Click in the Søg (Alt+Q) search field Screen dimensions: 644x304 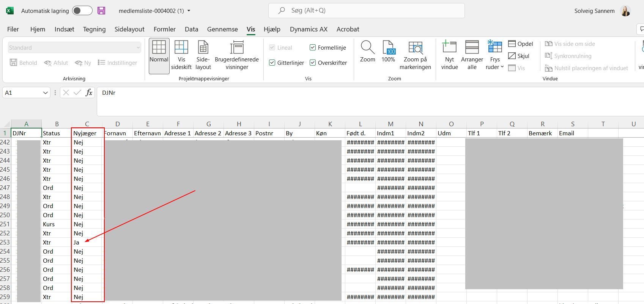coord(366,11)
